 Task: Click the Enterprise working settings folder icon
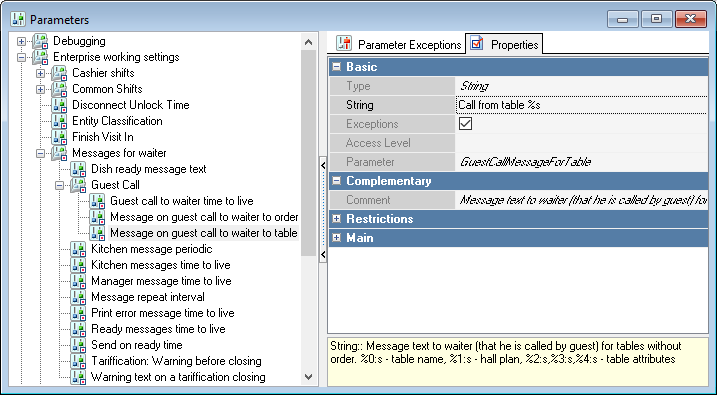pos(40,57)
